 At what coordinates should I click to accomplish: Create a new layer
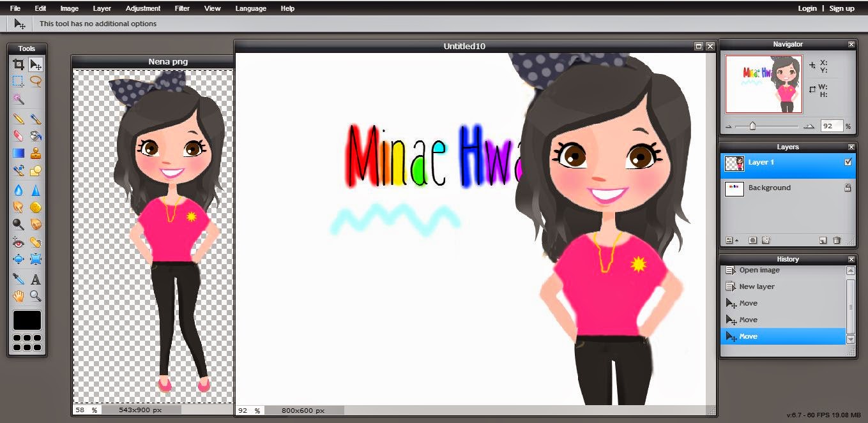(823, 241)
